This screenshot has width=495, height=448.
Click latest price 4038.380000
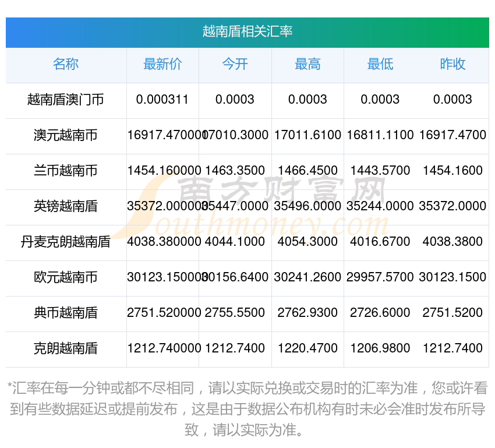[164, 242]
